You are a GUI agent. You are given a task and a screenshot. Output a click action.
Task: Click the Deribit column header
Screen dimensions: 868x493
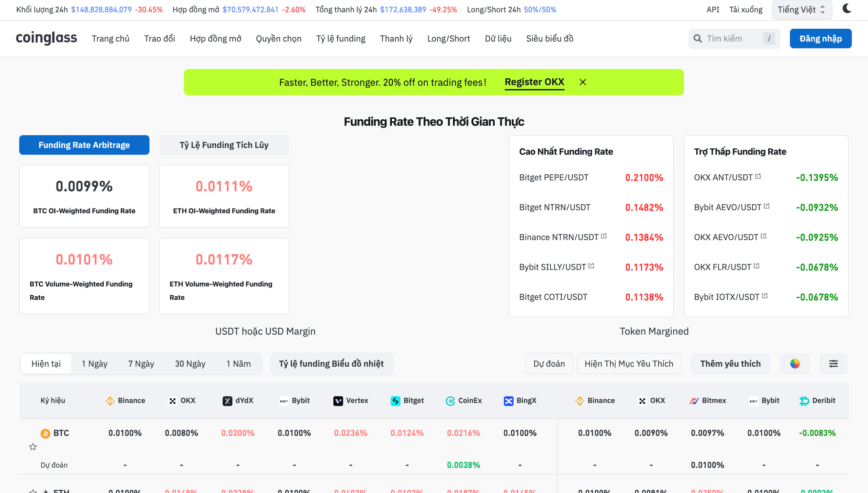pyautogui.click(x=817, y=401)
